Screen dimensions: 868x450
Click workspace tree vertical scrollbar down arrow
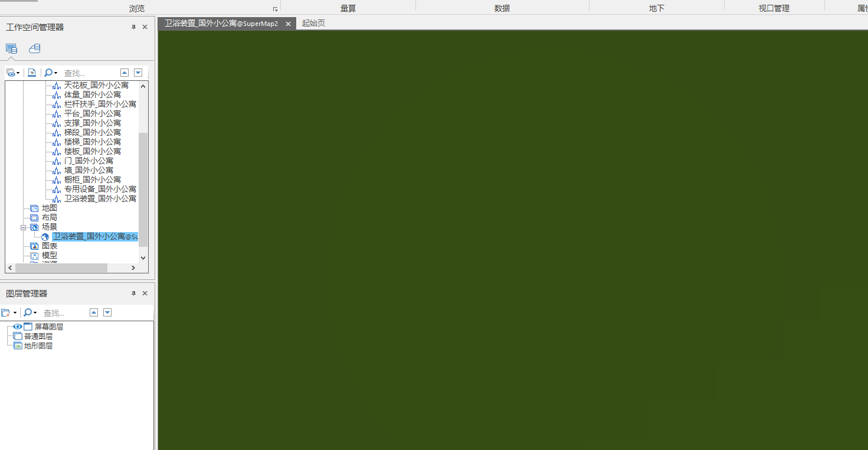coord(143,258)
